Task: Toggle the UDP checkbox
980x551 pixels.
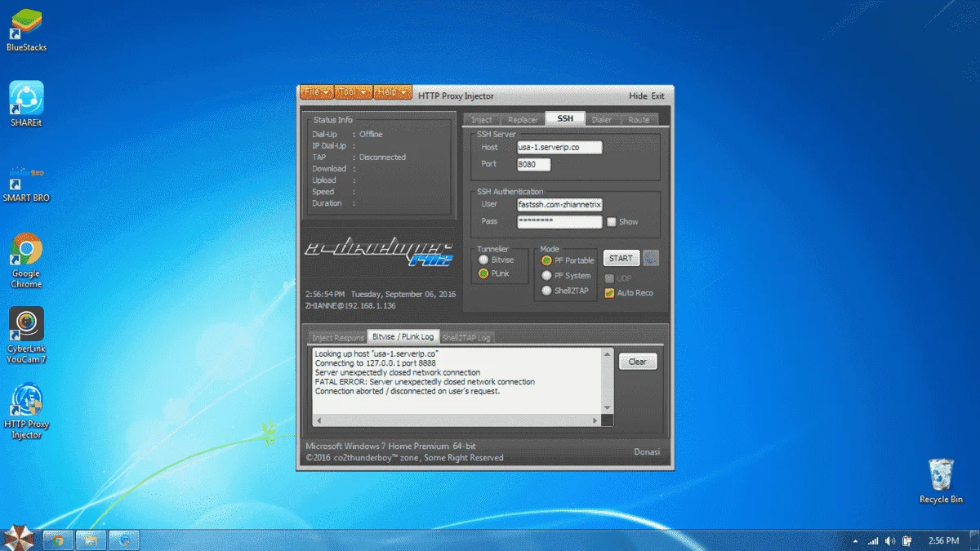Action: click(x=609, y=278)
